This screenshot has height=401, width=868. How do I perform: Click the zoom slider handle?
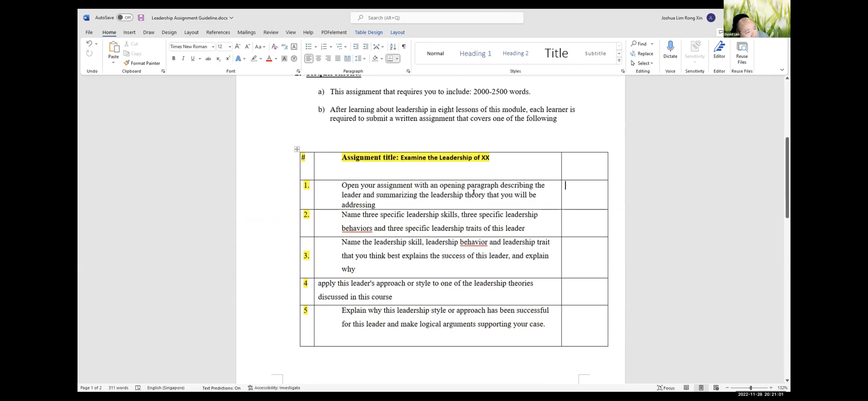pyautogui.click(x=750, y=387)
